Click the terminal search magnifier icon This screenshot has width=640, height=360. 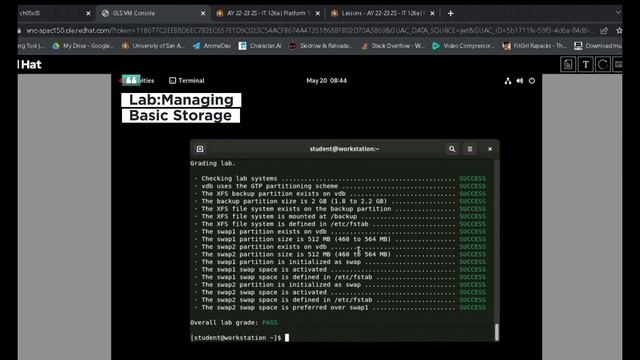coord(452,149)
